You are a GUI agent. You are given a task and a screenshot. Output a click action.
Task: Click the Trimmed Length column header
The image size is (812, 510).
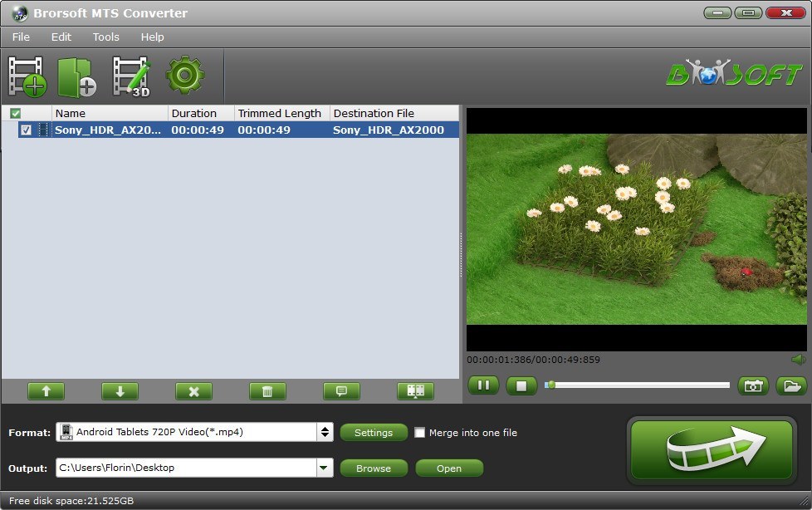[x=282, y=114]
